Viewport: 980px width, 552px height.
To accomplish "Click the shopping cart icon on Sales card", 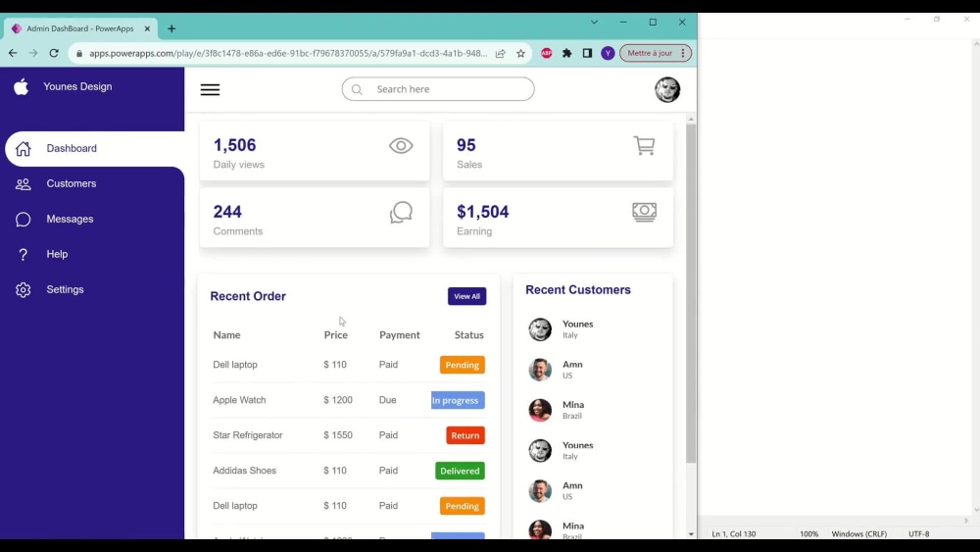I will [x=645, y=146].
